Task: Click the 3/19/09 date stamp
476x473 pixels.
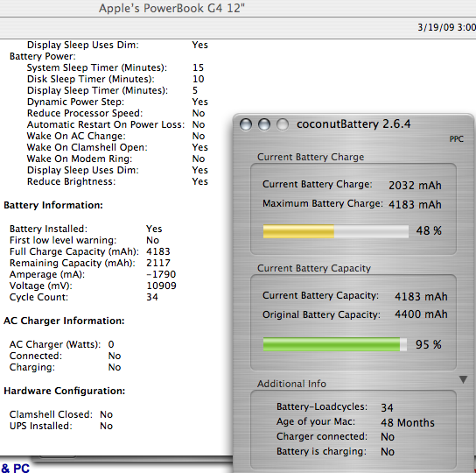Action: (x=436, y=27)
